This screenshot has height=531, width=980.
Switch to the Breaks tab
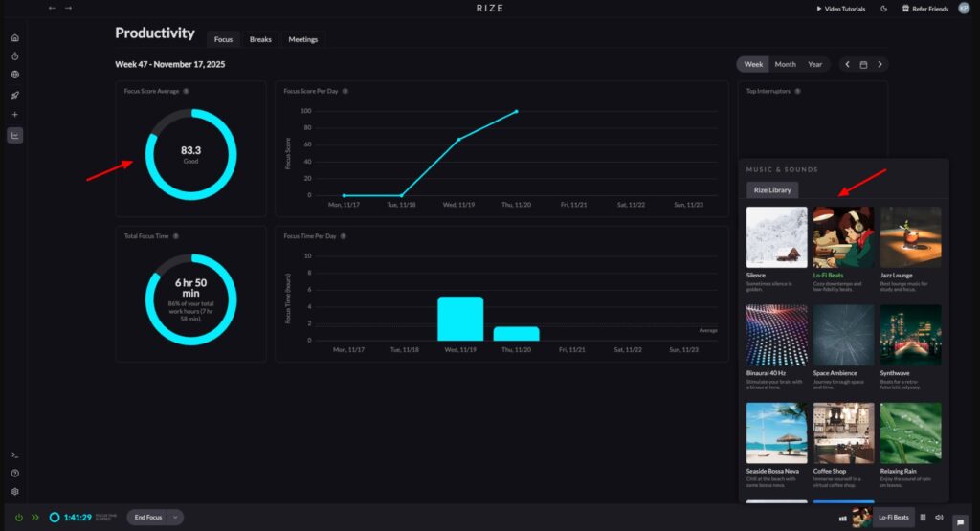[x=260, y=39]
